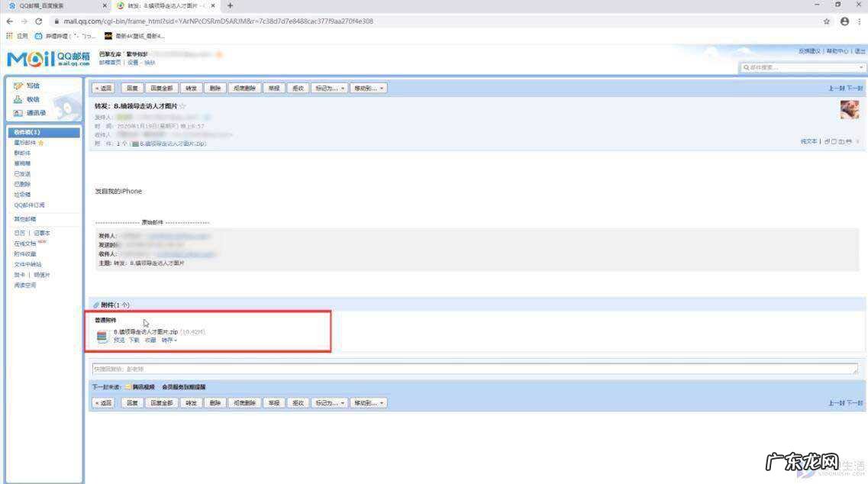Image resolution: width=868 pixels, height=484 pixels.
Task: Open 文件中转站 in sidebar
Action: [27, 265]
